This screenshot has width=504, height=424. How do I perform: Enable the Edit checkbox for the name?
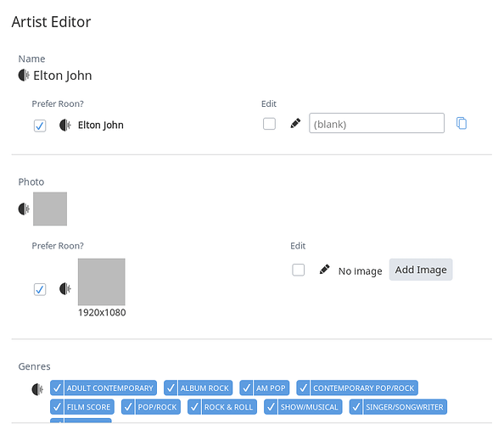pyautogui.click(x=269, y=124)
